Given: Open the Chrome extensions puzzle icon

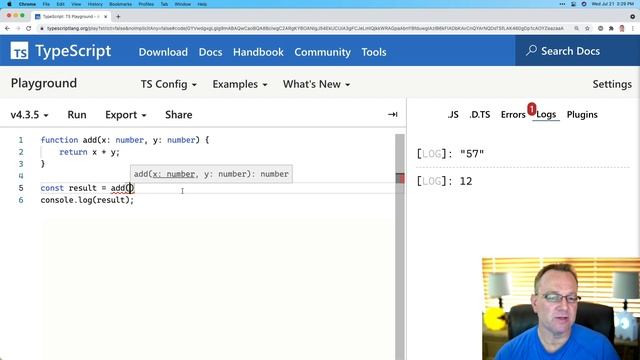Looking at the screenshot, I should pyautogui.click(x=611, y=29).
